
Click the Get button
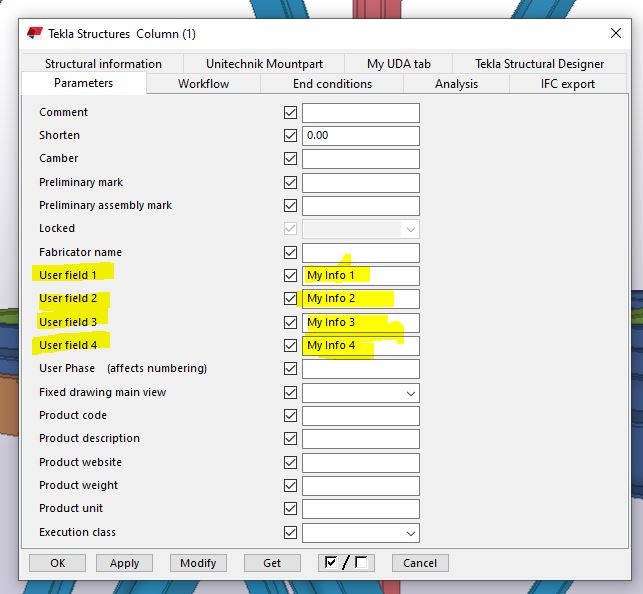[x=272, y=563]
